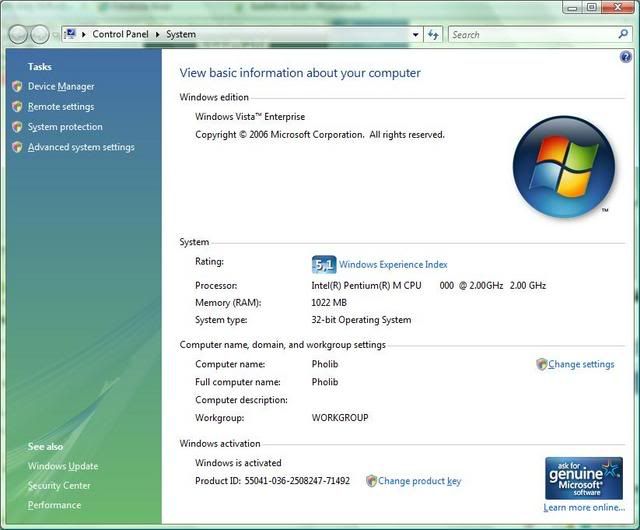Open System protection task link
Image resolution: width=640 pixels, height=530 pixels.
coord(65,127)
